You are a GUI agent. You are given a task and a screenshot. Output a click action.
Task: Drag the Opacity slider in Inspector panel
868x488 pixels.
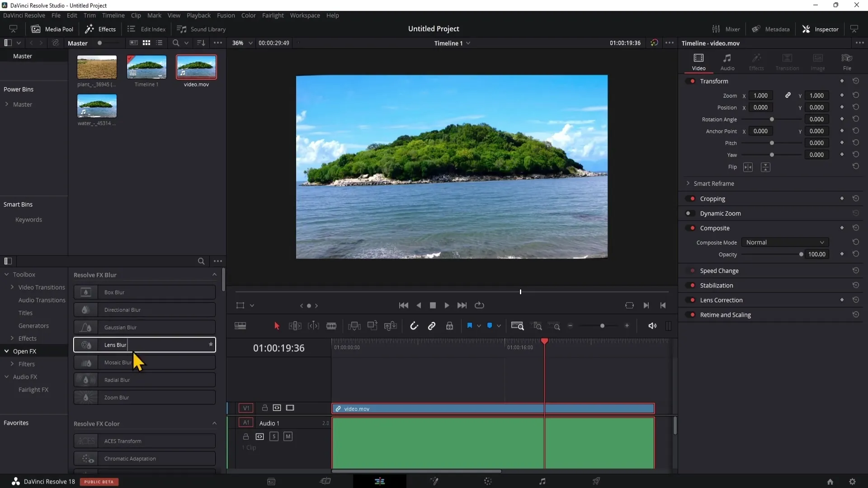801,254
